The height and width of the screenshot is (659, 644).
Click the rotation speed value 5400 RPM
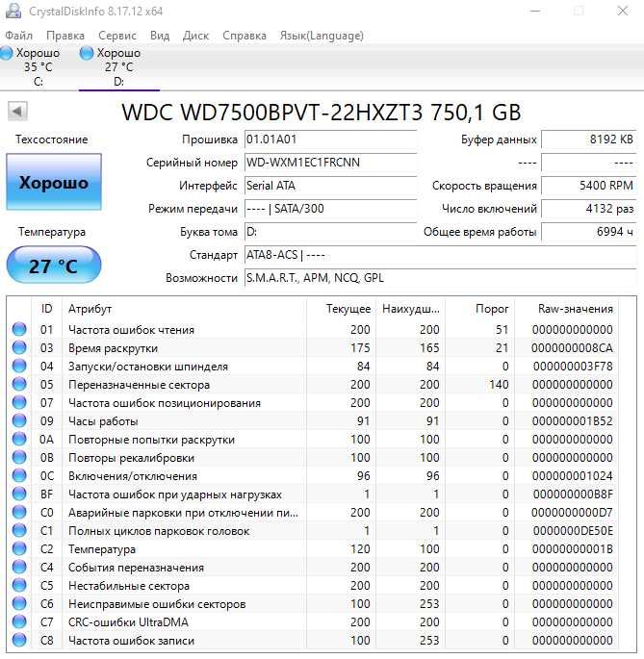tap(589, 186)
